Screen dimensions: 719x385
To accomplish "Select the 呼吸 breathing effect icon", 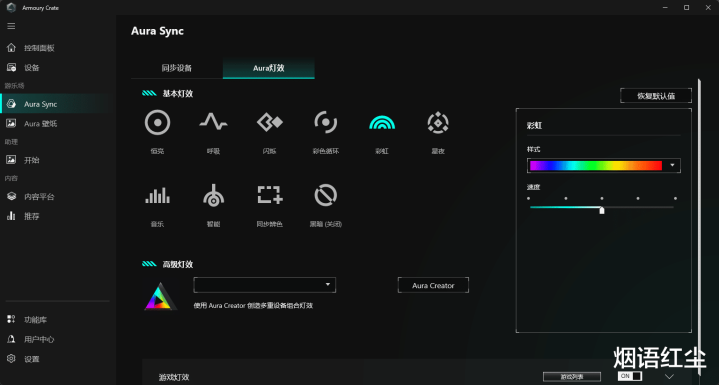I will [213, 122].
